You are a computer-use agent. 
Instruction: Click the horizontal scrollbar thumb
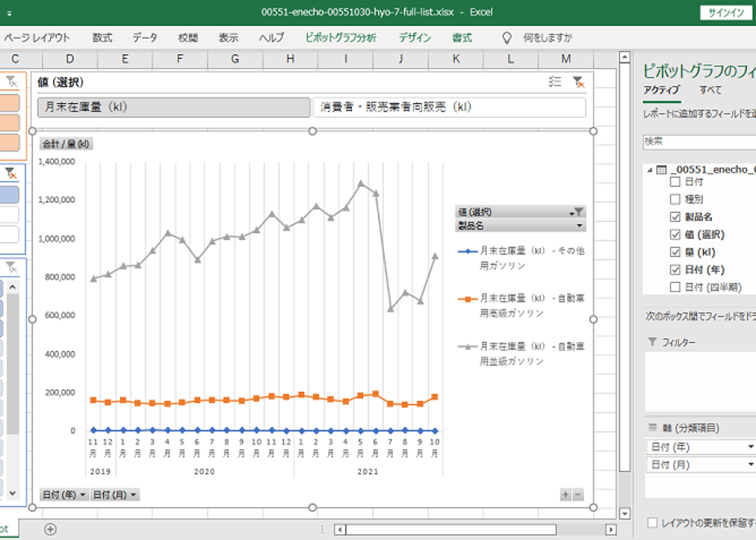point(451,529)
